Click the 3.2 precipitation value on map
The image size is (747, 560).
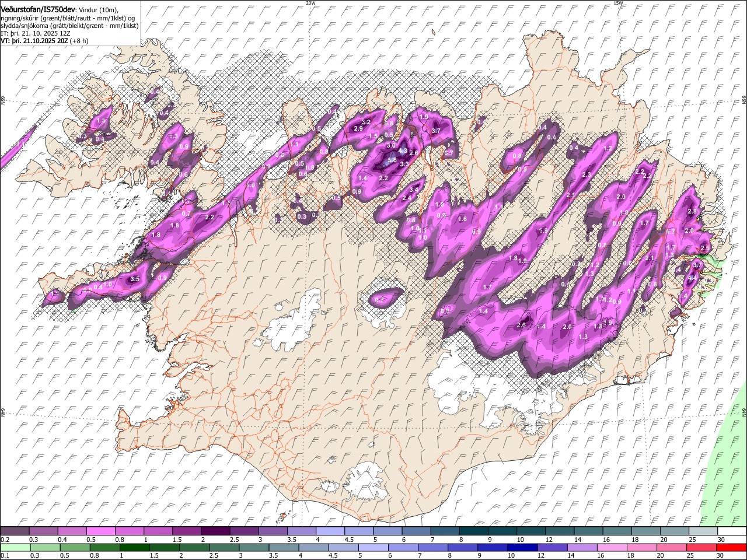point(366,122)
